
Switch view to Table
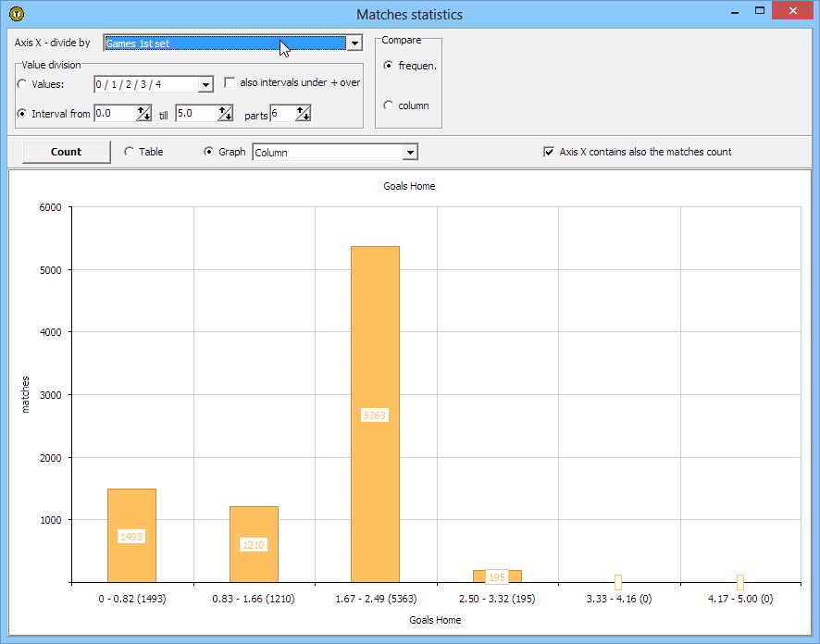pos(130,152)
